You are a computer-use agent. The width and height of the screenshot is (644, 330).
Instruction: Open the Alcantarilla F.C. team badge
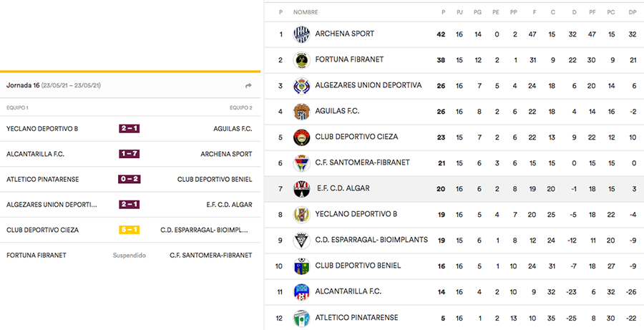pyautogui.click(x=301, y=292)
